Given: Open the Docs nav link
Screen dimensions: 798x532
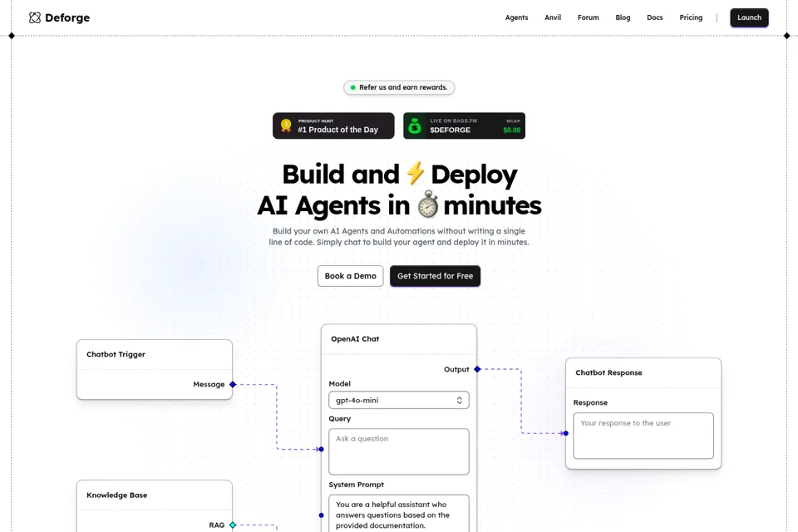Looking at the screenshot, I should point(655,17).
